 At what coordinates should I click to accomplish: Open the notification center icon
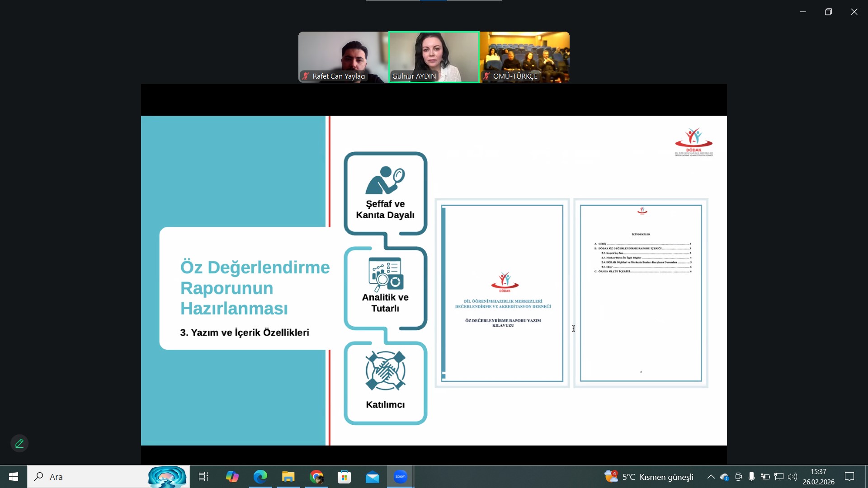coord(849,477)
